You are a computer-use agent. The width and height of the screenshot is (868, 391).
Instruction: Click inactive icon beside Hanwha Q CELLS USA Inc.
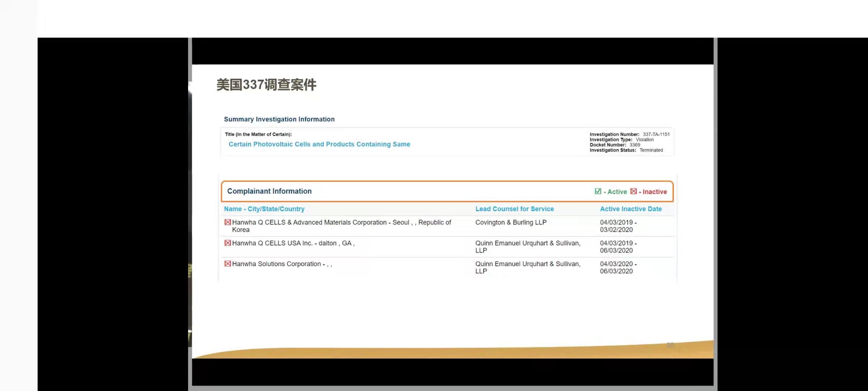point(227,243)
